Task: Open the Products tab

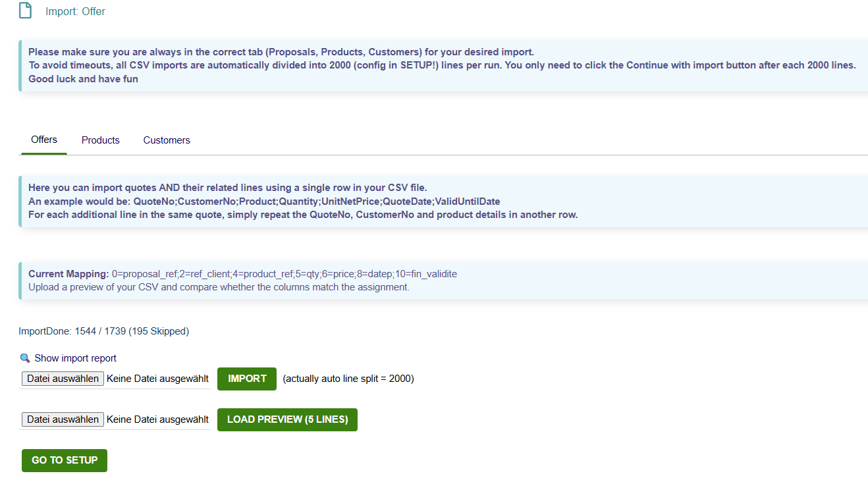Action: click(101, 140)
